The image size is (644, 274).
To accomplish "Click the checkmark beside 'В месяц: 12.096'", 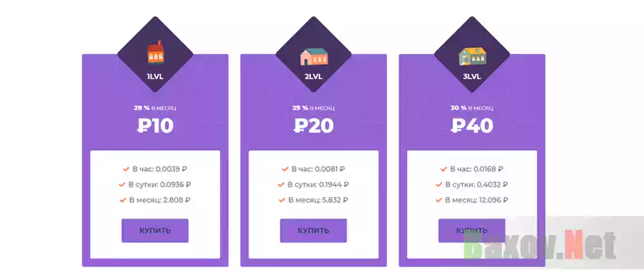I will coord(439,200).
